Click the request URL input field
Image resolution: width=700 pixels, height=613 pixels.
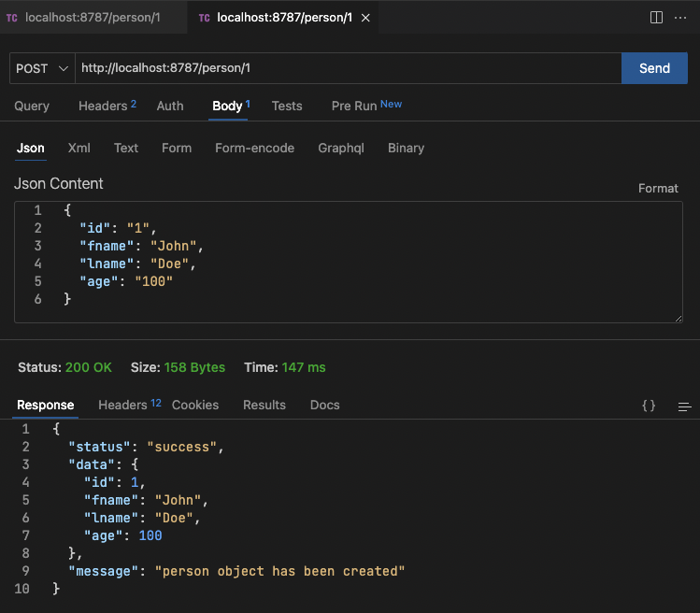click(346, 68)
